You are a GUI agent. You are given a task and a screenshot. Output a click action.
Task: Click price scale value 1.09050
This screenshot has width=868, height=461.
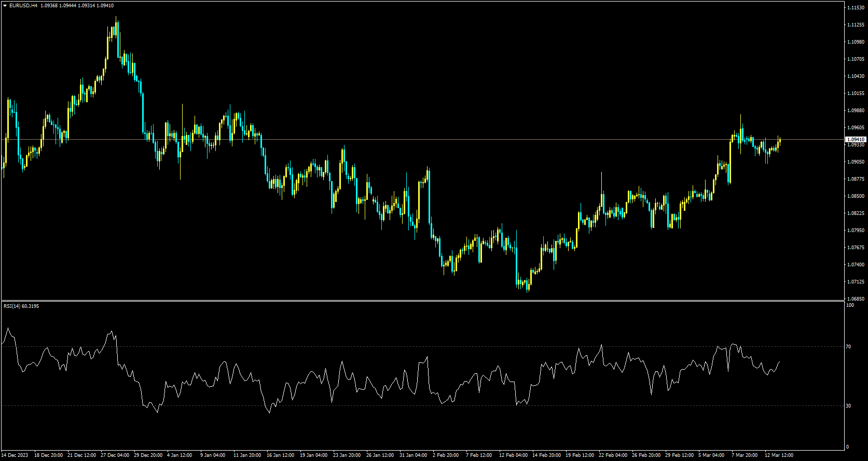(856, 162)
